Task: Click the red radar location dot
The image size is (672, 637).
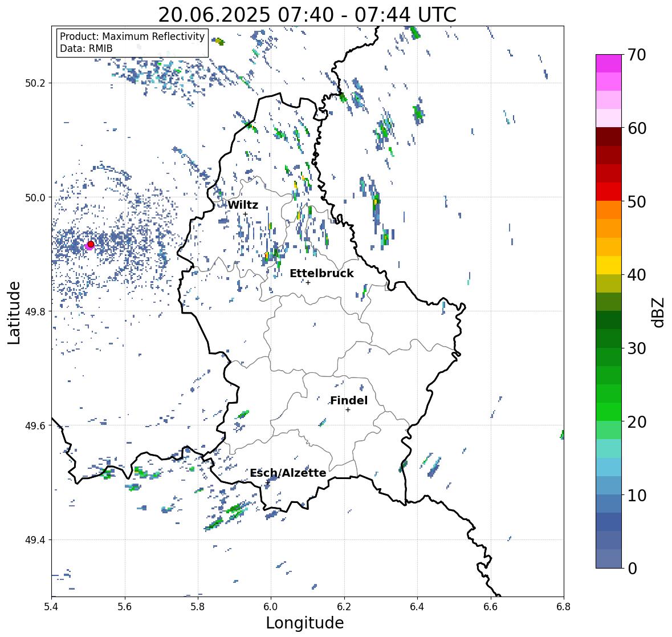Action: click(x=91, y=244)
